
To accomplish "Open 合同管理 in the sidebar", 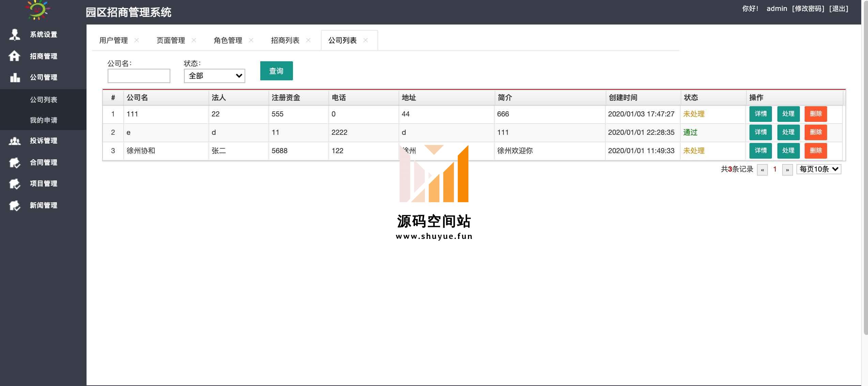I will 43,162.
